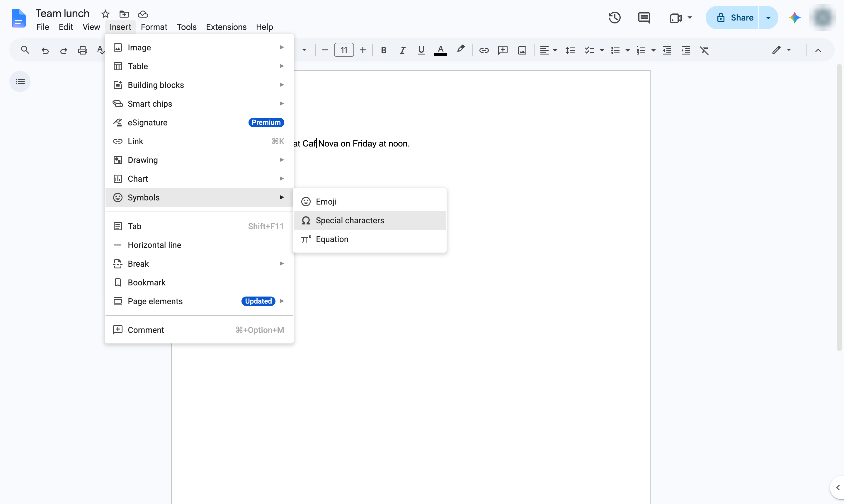Collapse the toolbar with the up chevron

[x=818, y=51]
